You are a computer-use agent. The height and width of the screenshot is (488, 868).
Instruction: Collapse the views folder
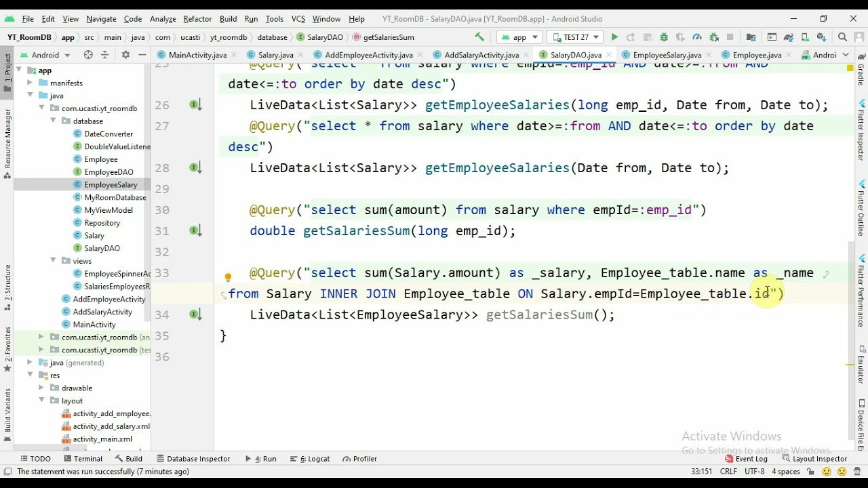53,261
